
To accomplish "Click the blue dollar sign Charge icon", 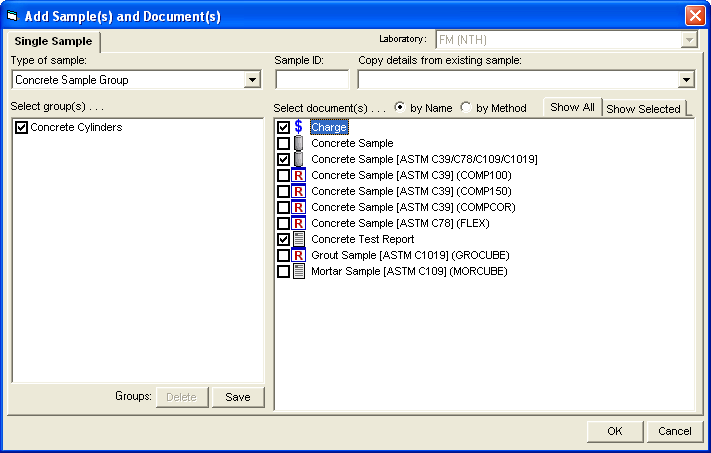I will (298, 127).
